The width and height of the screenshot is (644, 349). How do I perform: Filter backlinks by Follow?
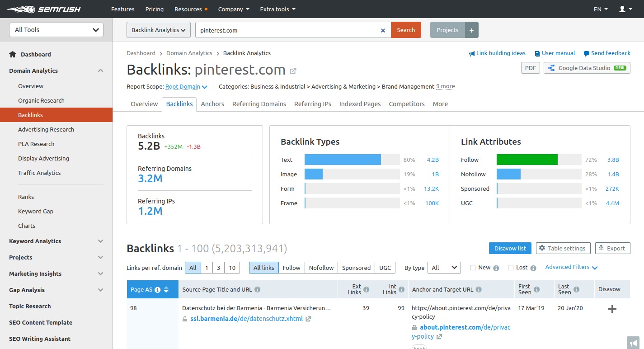(x=291, y=268)
